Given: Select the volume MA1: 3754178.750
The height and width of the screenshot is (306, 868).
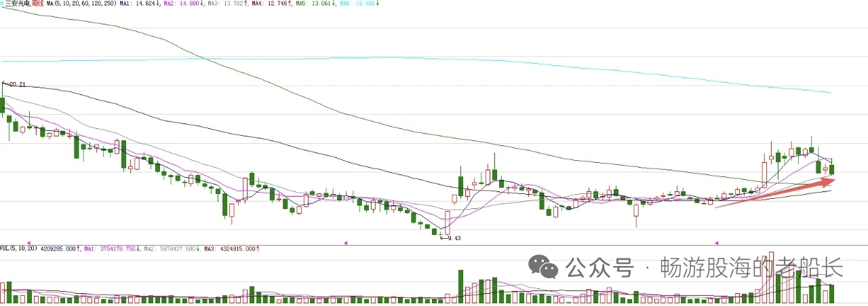Looking at the screenshot, I should click(110, 249).
